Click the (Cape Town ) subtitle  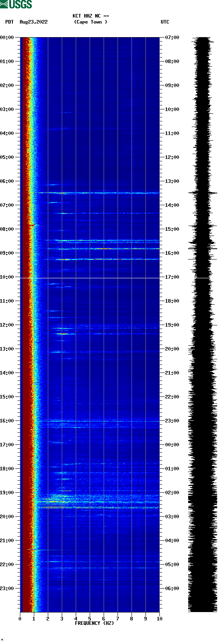click(91, 22)
